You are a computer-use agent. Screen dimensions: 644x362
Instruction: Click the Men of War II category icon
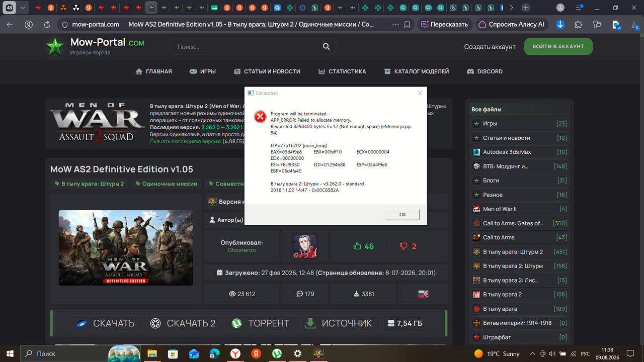coord(476,209)
